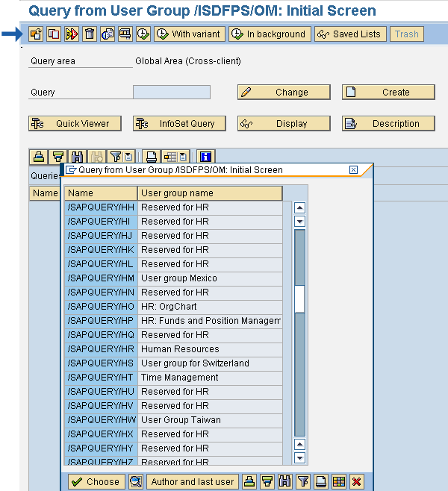The height and width of the screenshot is (491, 448).
Task: Click the magnifier icon next to Choose
Action: tap(135, 482)
